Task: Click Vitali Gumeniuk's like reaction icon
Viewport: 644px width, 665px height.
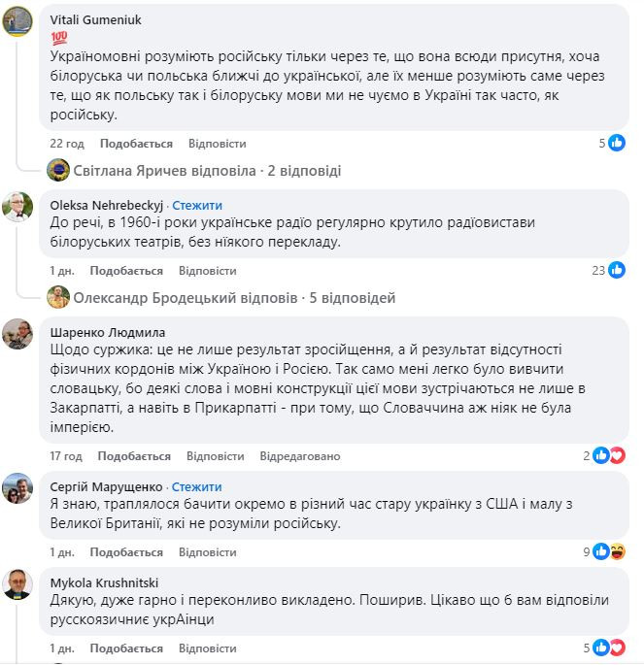Action: (617, 144)
